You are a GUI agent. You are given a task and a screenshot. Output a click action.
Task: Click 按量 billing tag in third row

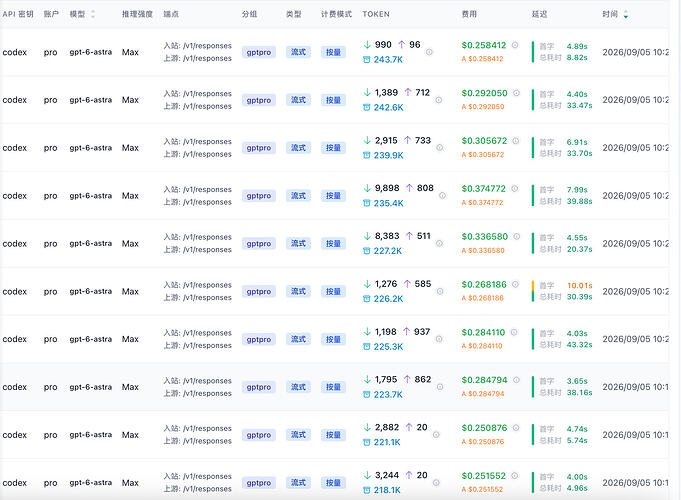[333, 148]
